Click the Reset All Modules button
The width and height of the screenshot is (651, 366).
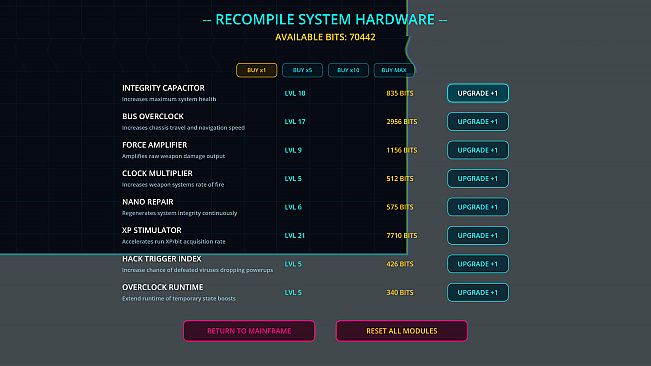[x=401, y=331]
